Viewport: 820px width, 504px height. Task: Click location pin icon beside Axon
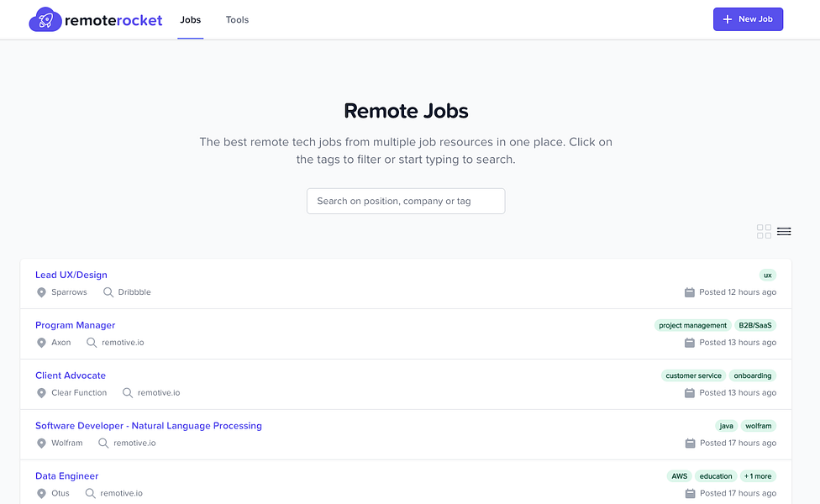pyautogui.click(x=41, y=343)
